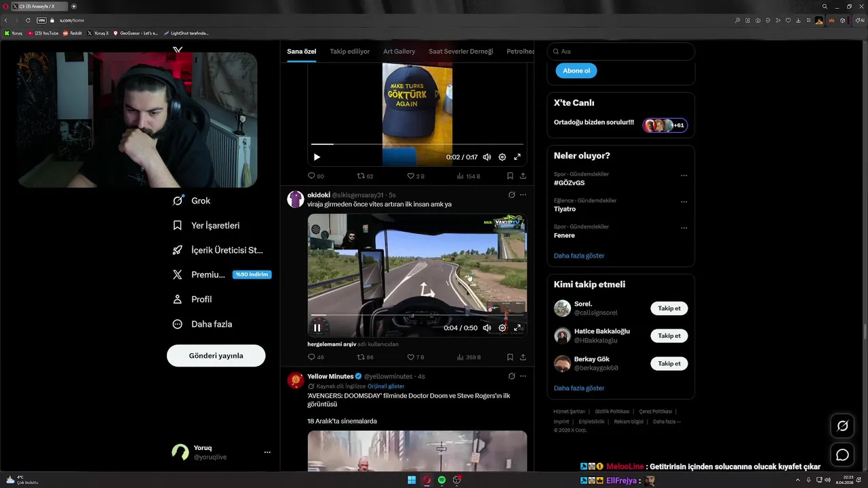
Task: Click the Ara search field
Action: (x=620, y=52)
